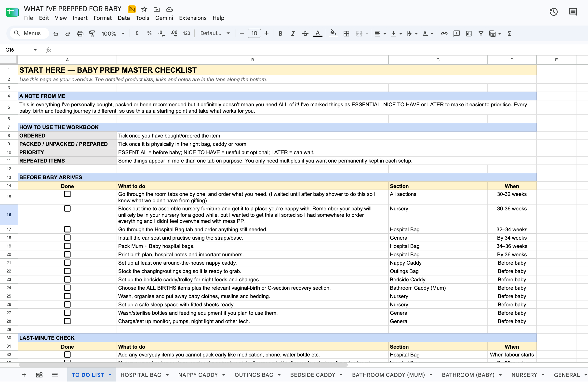The width and height of the screenshot is (588, 382).
Task: Tick checkbox for Charge/set up monitor
Action: coord(67,321)
